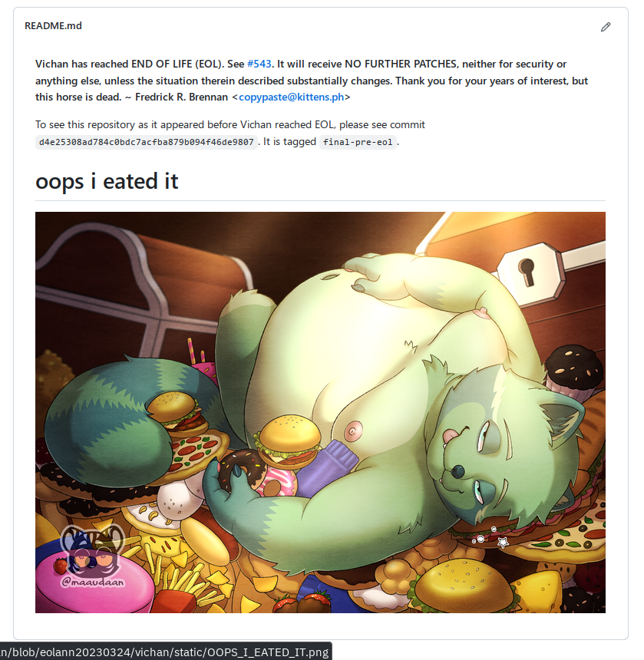Click the commit hash d4e25308ad784c0bdc code text

click(146, 142)
